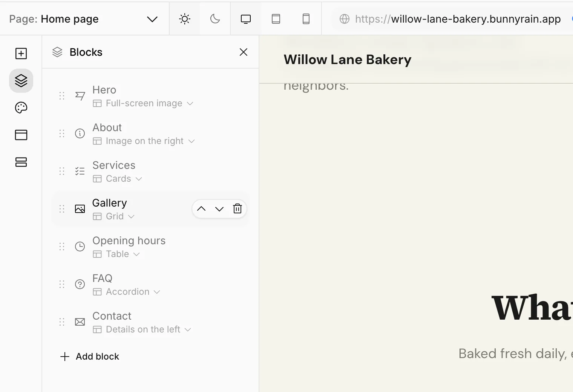
Task: Click the globe icon beside the URL
Action: point(345,19)
